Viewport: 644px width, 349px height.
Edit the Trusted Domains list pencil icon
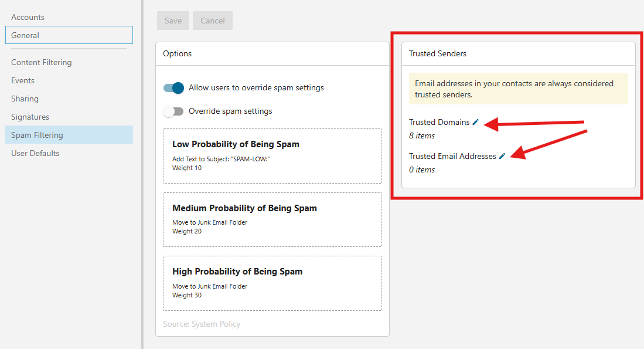476,122
